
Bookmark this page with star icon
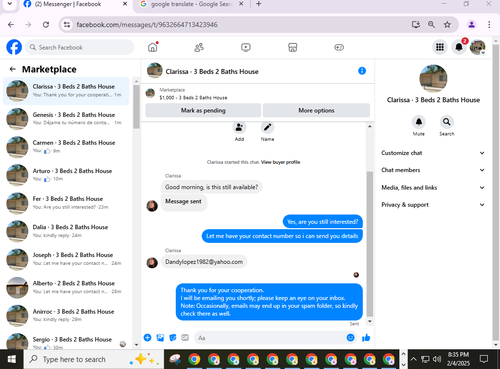pyautogui.click(x=447, y=24)
